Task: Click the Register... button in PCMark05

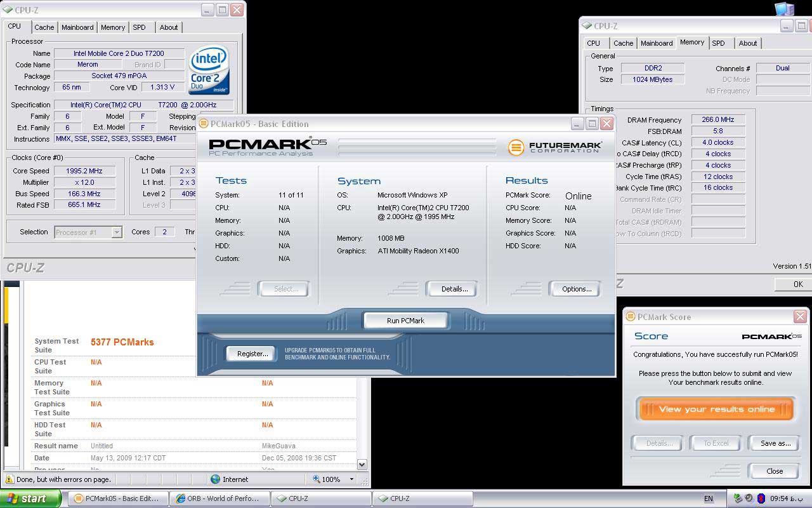Action: (252, 354)
